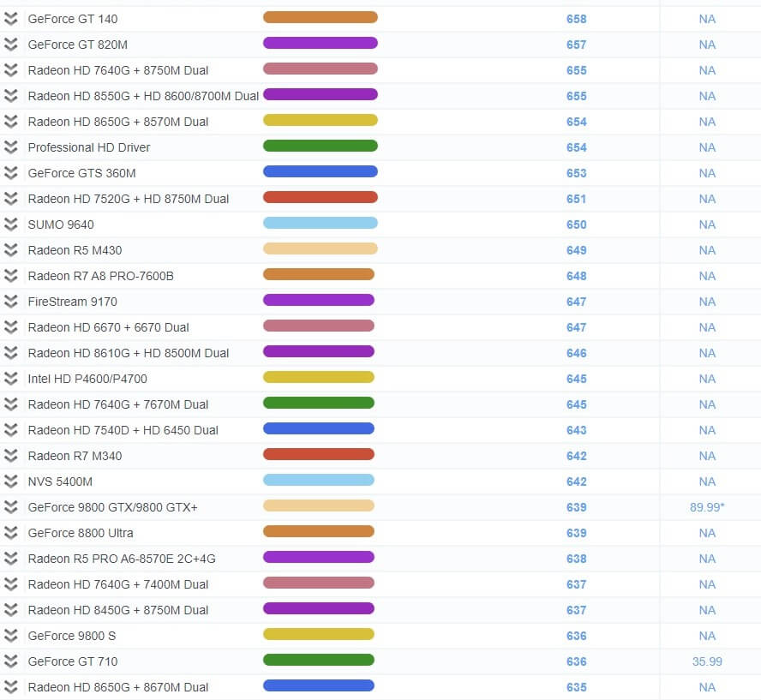Open the GeForce GTS 360M link
Screen dimensions: 761x700
81,173
